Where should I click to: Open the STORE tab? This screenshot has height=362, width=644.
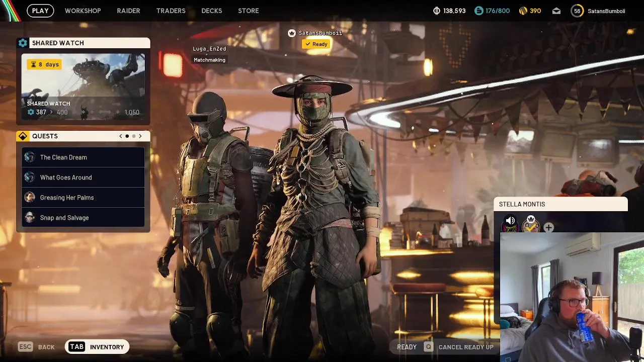[x=248, y=11]
